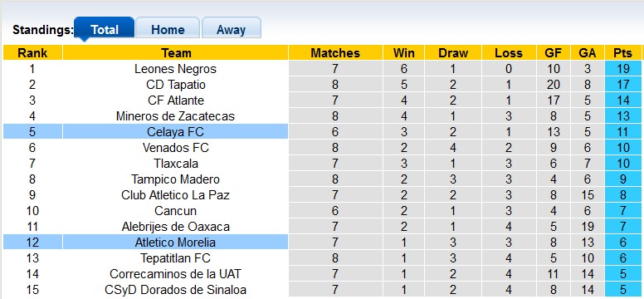
Task: Open the Tampico Madero team link
Action: [x=175, y=179]
